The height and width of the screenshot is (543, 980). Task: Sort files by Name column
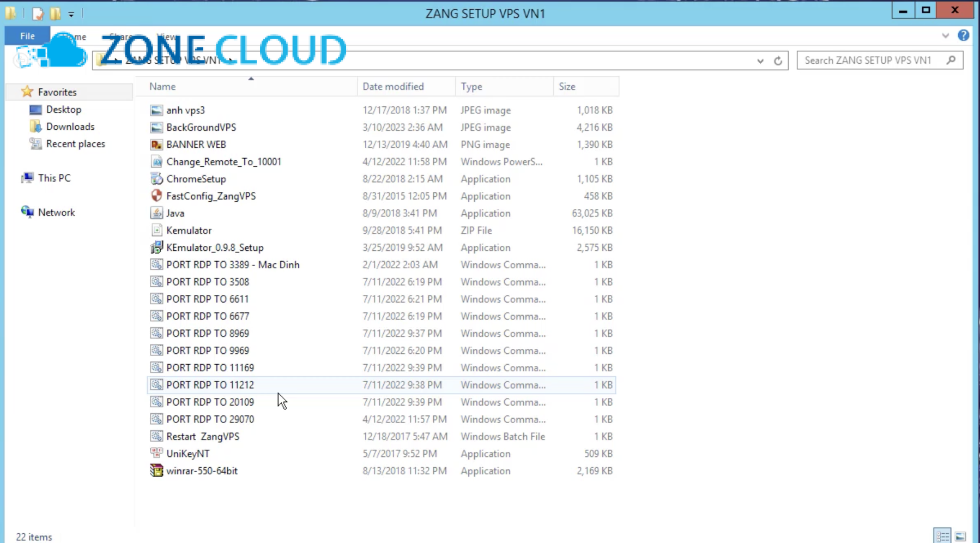click(162, 87)
